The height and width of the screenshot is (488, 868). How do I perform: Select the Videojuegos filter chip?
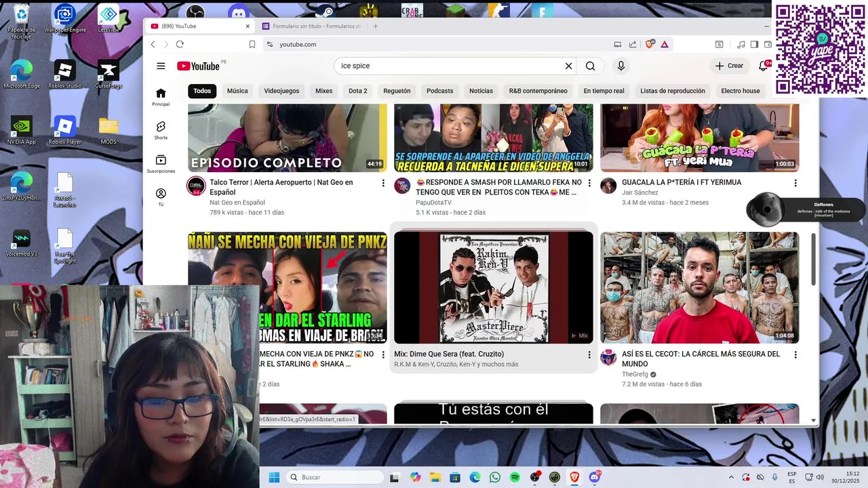pyautogui.click(x=281, y=91)
